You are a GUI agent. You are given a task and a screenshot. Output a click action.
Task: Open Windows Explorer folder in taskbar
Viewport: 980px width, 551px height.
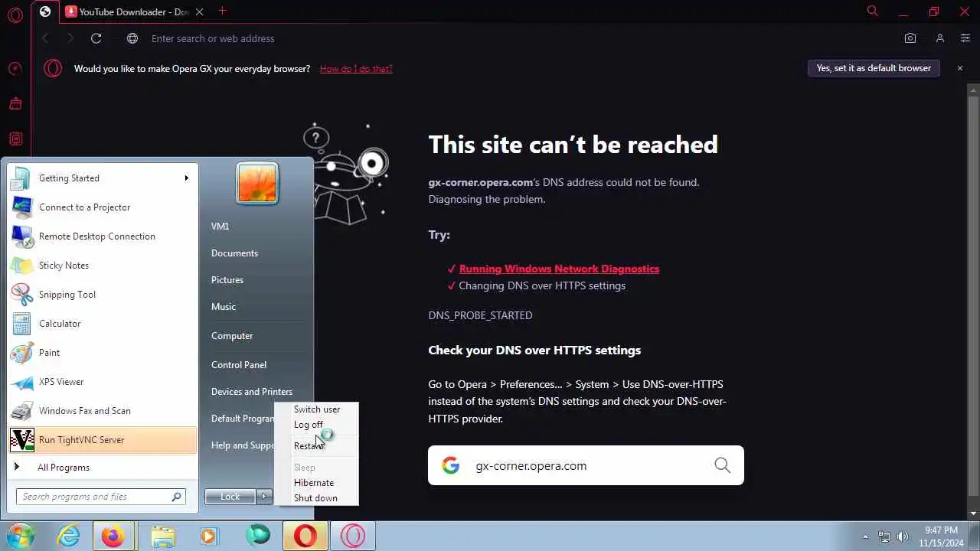162,536
